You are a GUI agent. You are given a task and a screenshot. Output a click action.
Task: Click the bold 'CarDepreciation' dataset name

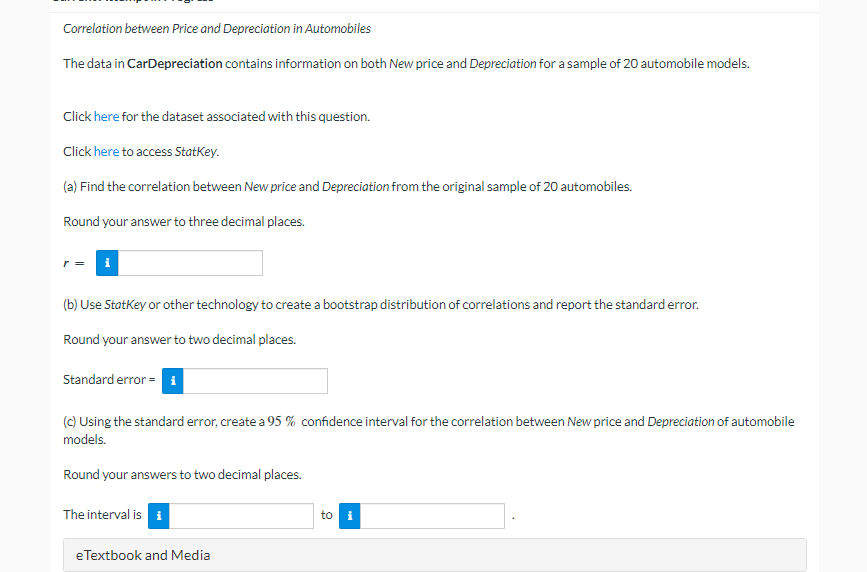click(x=175, y=64)
